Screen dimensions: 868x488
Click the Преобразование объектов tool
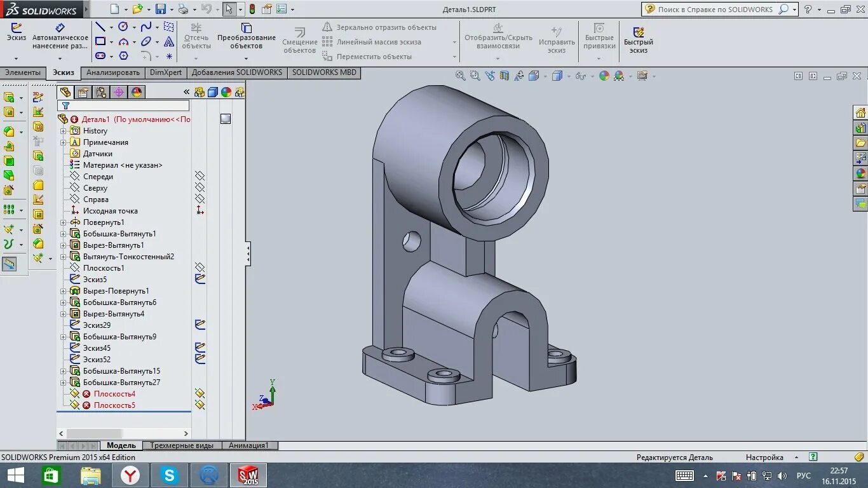click(x=246, y=38)
